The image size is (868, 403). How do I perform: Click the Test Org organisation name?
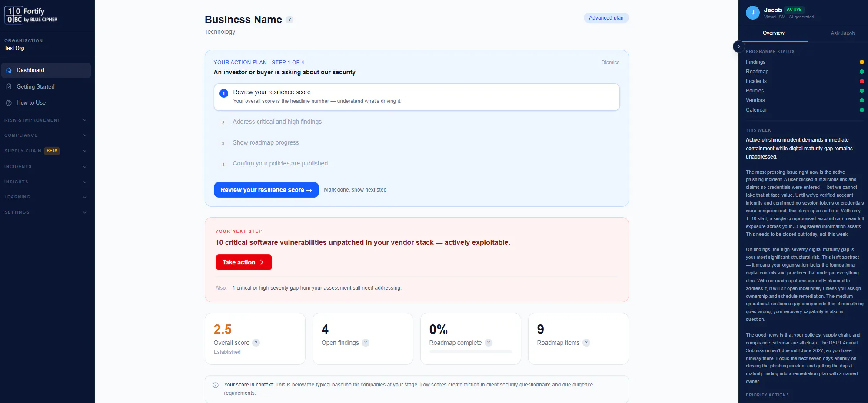coord(14,48)
